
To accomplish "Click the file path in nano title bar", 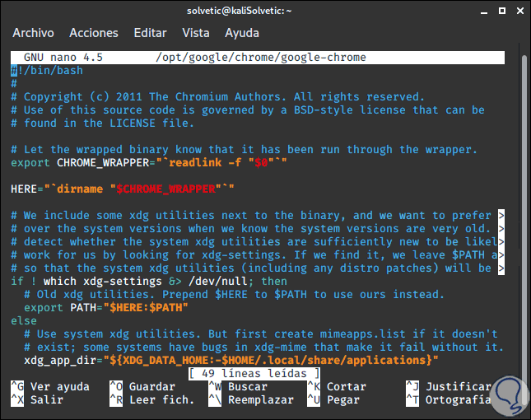I will point(261,58).
